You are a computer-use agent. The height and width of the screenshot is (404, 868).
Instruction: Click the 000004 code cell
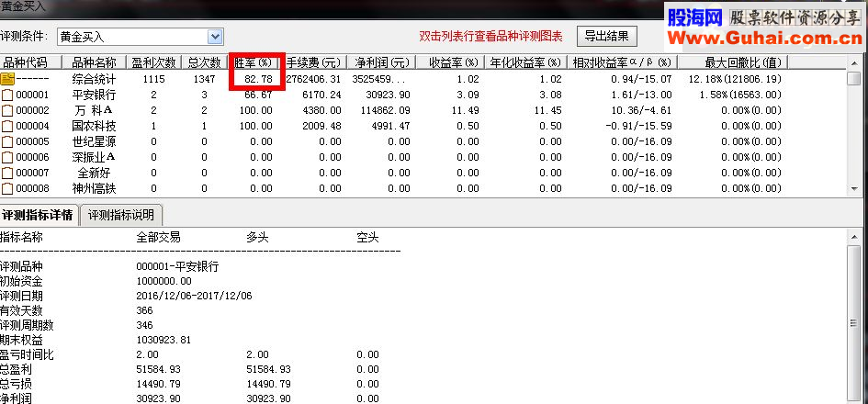32,126
